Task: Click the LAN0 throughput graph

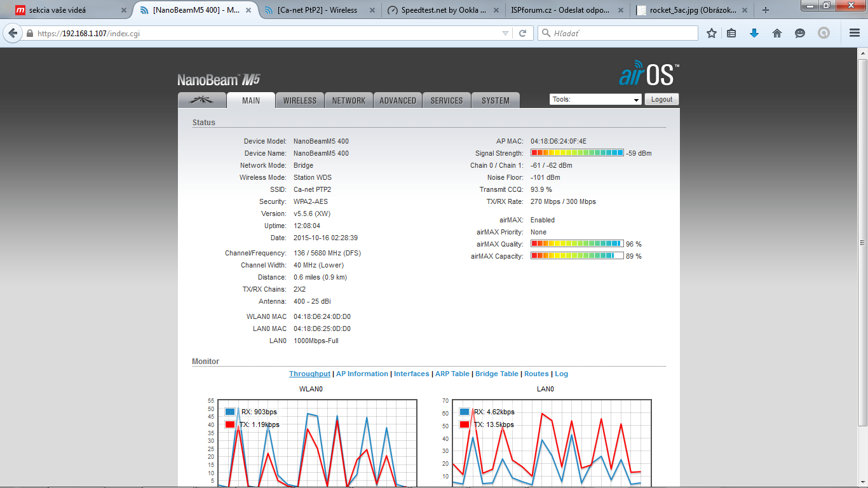Action: coord(552,444)
